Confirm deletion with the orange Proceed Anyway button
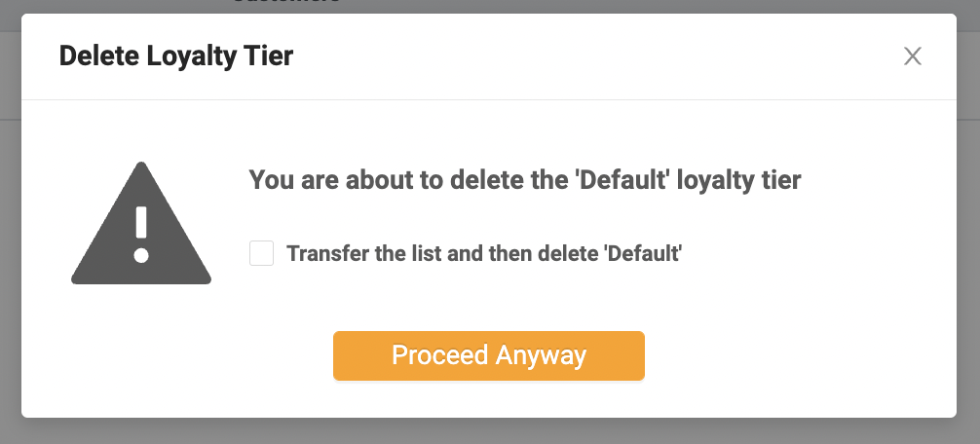Image resolution: width=980 pixels, height=444 pixels. (x=488, y=355)
